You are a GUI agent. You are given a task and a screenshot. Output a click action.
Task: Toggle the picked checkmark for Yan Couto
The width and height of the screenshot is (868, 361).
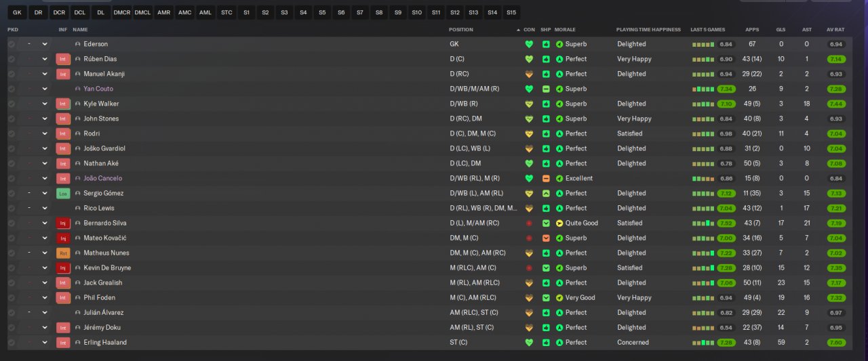point(12,89)
